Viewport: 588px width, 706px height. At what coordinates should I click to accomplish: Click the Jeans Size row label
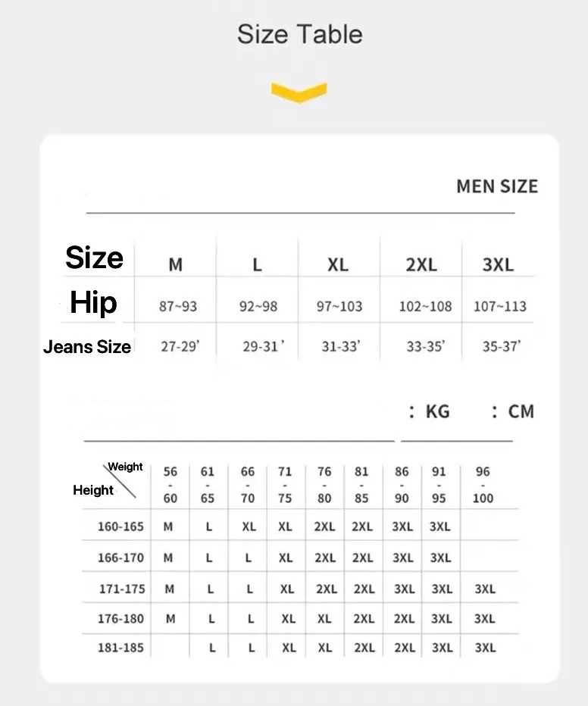87,347
